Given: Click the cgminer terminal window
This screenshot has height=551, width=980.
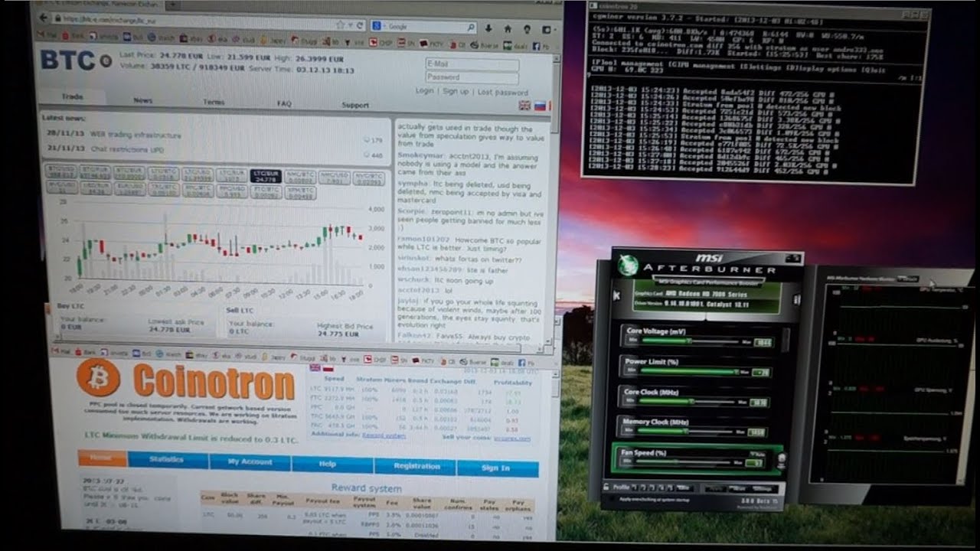Looking at the screenshot, I should (753, 95).
